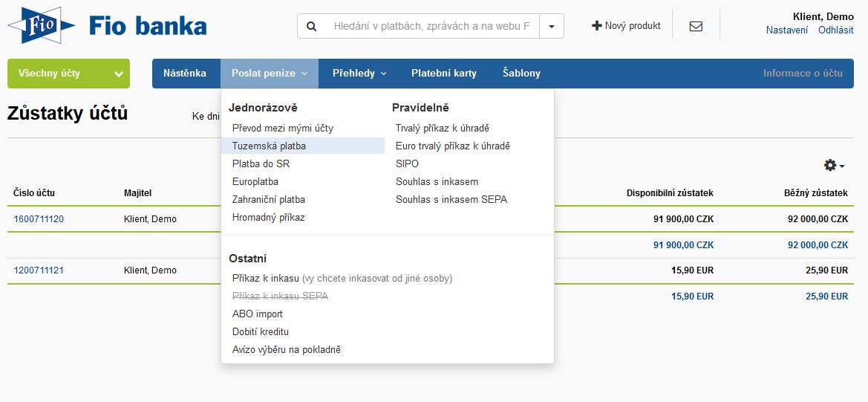This screenshot has width=868, height=402.
Task: Open the Přehledy dropdown menu
Action: coord(359,73)
